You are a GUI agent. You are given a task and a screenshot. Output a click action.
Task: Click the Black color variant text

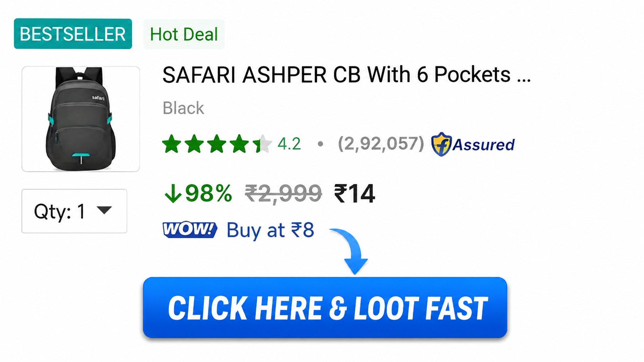183,108
